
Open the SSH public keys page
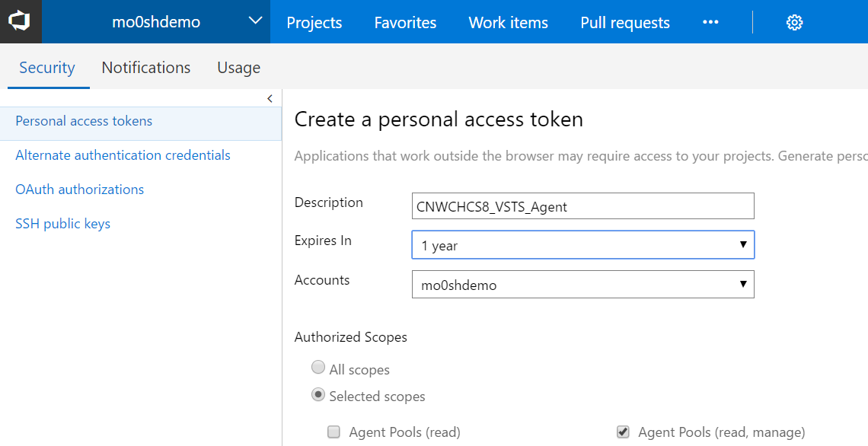click(62, 224)
